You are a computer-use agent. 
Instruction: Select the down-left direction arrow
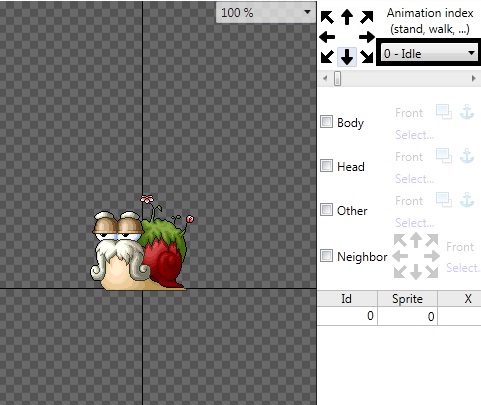tap(327, 57)
